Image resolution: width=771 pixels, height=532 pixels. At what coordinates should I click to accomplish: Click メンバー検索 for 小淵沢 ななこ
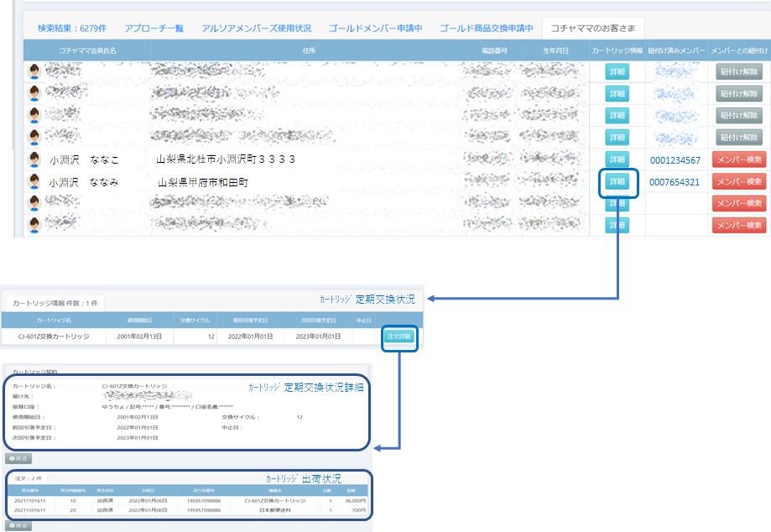click(738, 159)
